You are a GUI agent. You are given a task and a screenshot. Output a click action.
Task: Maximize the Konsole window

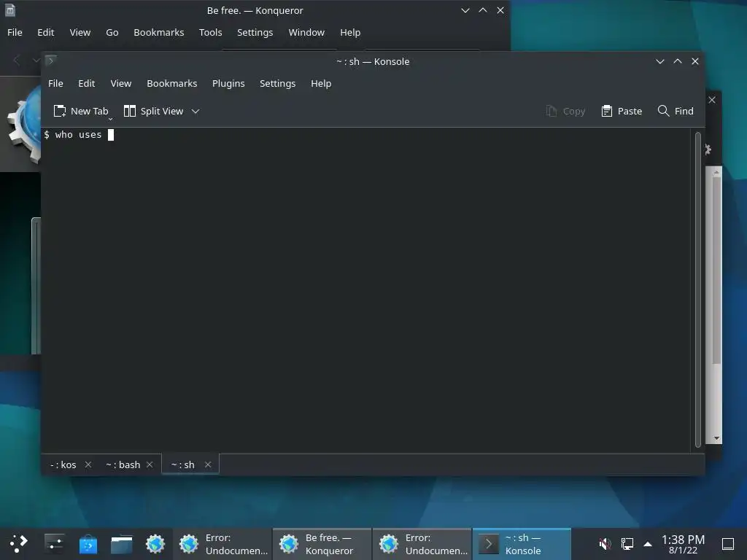coord(678,61)
